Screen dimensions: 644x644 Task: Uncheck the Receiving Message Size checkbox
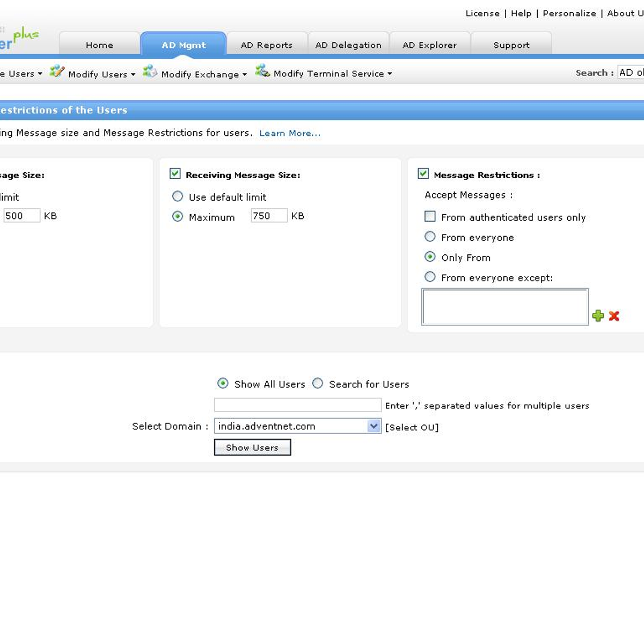[x=175, y=173]
